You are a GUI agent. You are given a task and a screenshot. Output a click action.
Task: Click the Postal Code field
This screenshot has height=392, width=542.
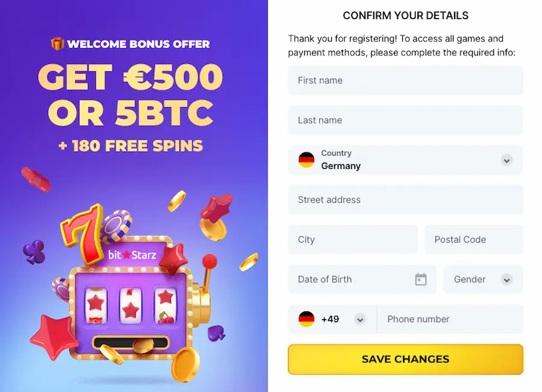474,240
